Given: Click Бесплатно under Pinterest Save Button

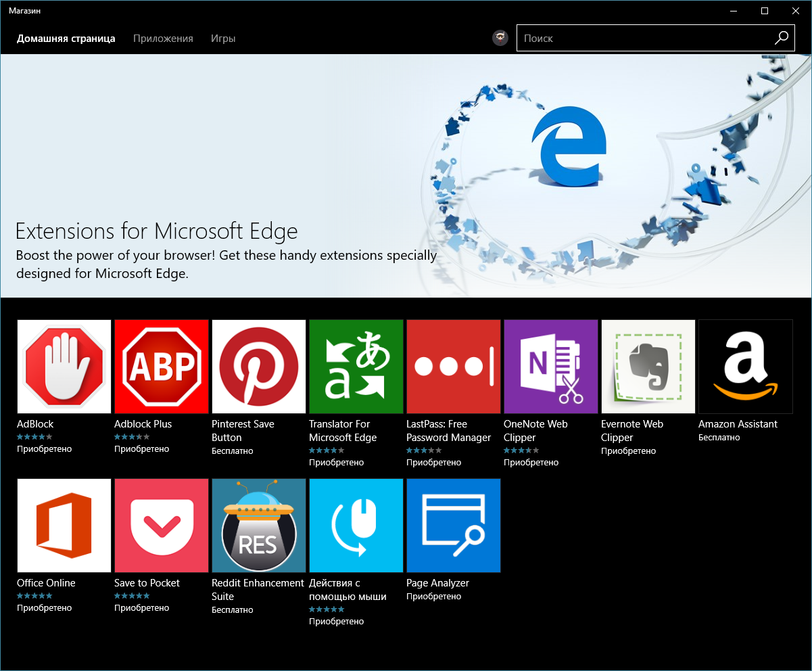Looking at the screenshot, I should 233,451.
